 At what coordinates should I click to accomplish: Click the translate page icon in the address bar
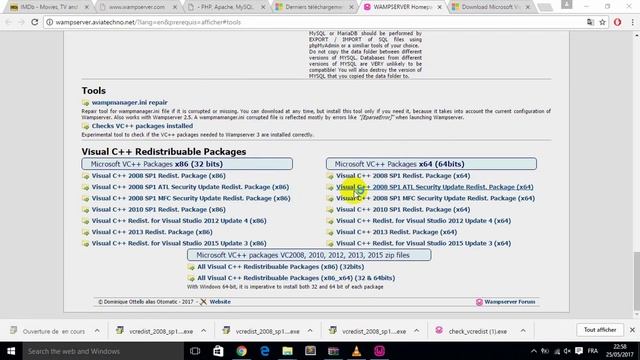pyautogui.click(x=590, y=22)
